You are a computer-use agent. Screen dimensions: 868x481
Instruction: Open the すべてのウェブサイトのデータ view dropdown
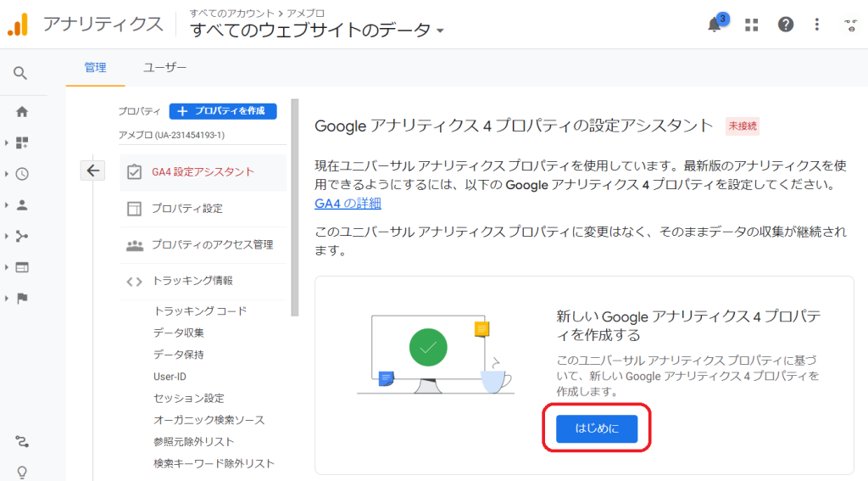coord(317,31)
